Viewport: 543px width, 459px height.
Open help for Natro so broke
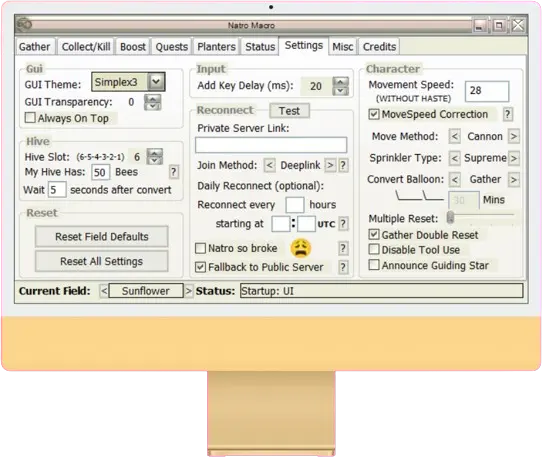pyautogui.click(x=343, y=248)
